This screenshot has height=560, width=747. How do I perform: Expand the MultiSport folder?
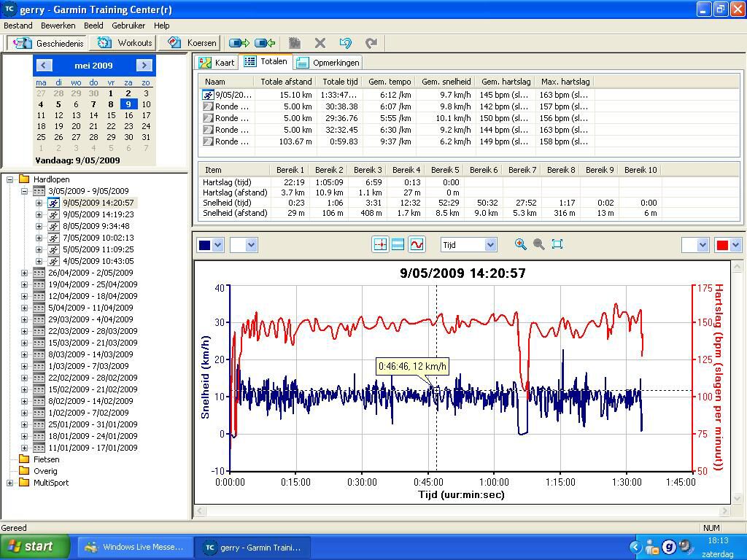(9, 483)
